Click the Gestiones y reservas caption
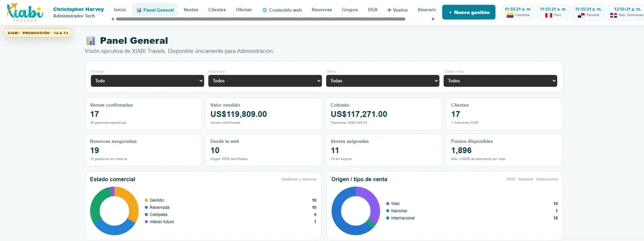This screenshot has width=644, height=241. point(299,179)
